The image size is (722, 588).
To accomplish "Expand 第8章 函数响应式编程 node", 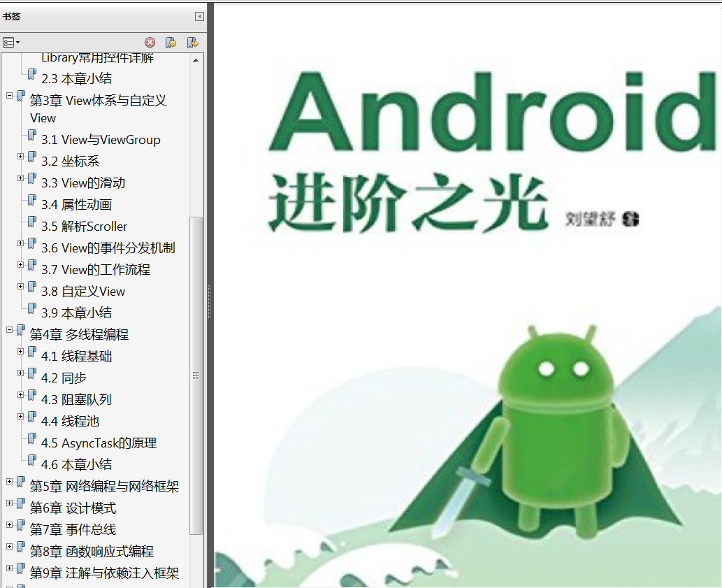I will click(x=9, y=547).
